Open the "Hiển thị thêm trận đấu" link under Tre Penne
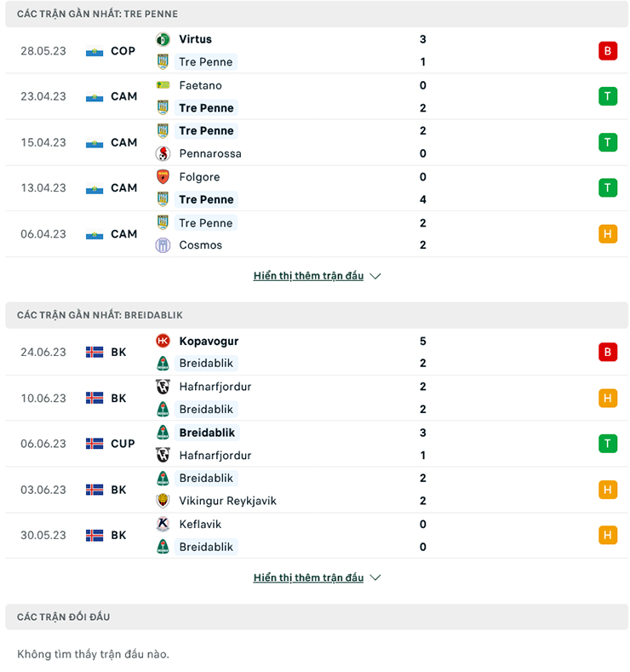 coord(308,276)
